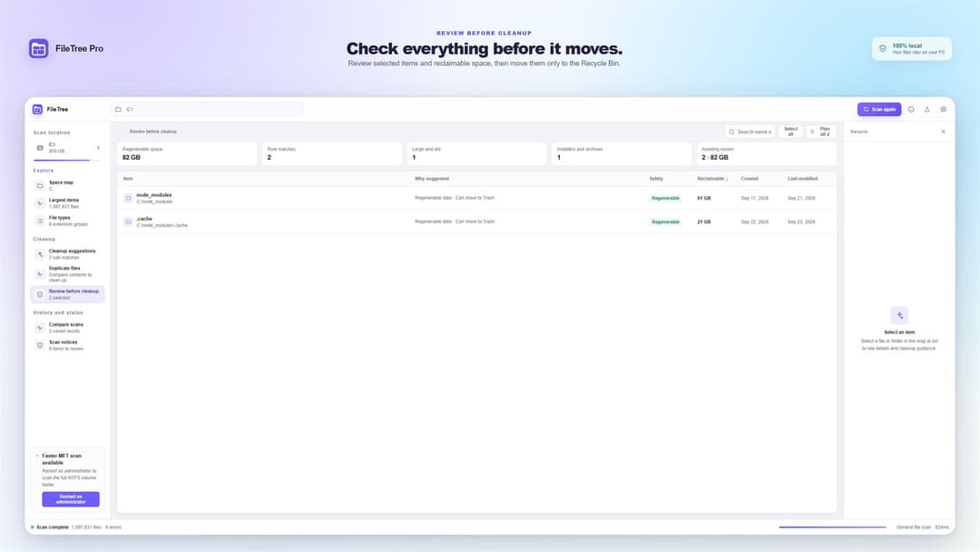The image size is (980, 552).
Task: Click the Item column header
Action: coord(128,179)
